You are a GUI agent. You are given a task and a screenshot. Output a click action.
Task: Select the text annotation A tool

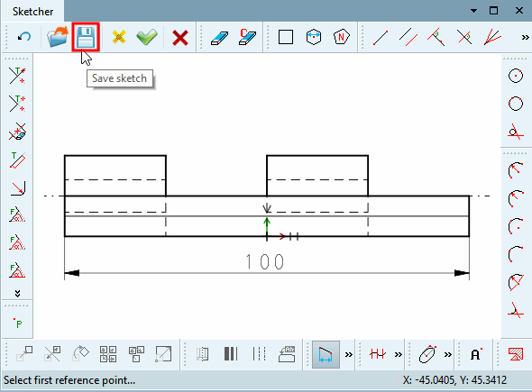point(476,354)
